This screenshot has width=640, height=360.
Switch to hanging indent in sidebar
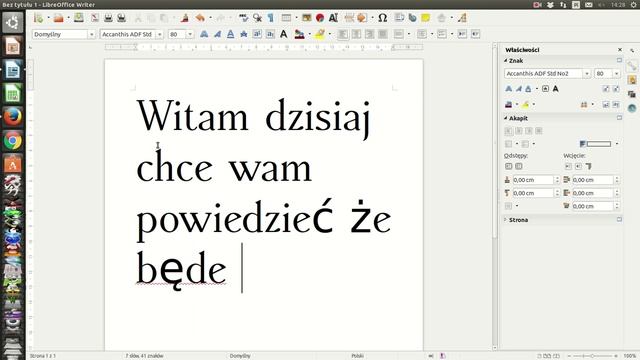tap(589, 167)
